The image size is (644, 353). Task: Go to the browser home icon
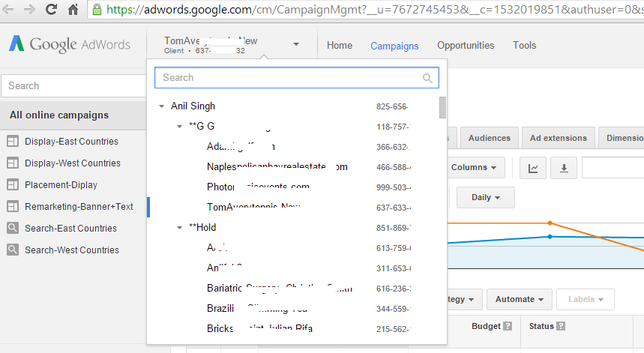click(73, 9)
